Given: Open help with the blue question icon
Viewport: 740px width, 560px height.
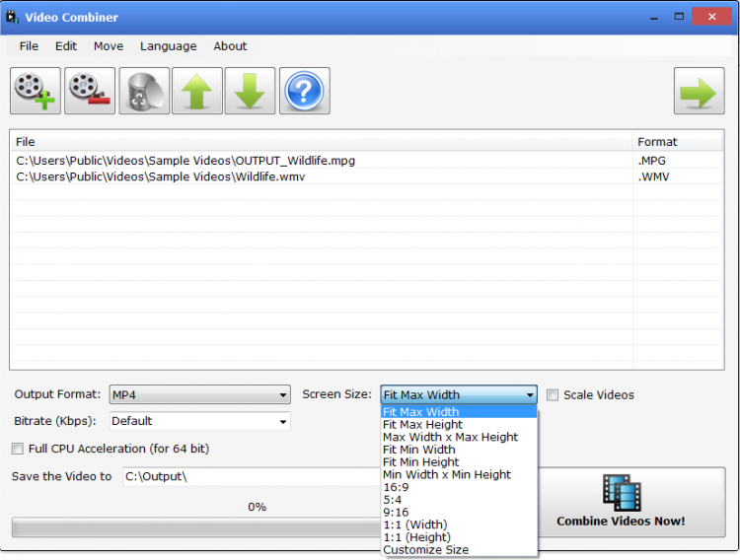Looking at the screenshot, I should (x=304, y=92).
